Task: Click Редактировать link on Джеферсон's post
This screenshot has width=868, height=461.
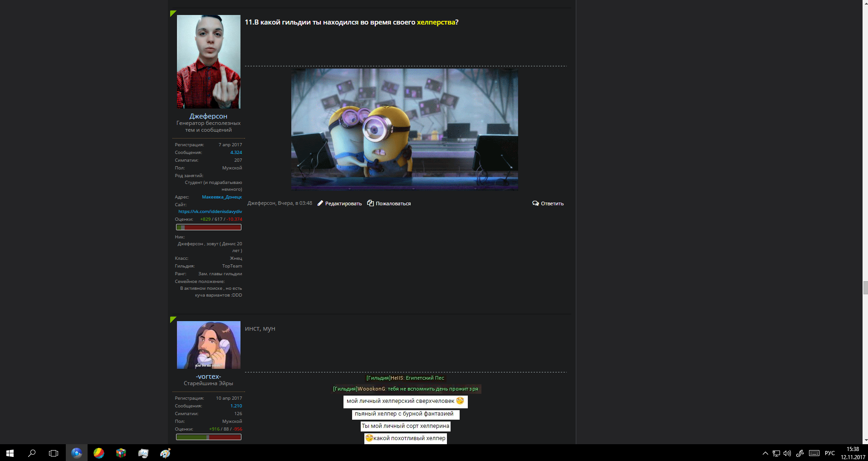Action: 343,203
